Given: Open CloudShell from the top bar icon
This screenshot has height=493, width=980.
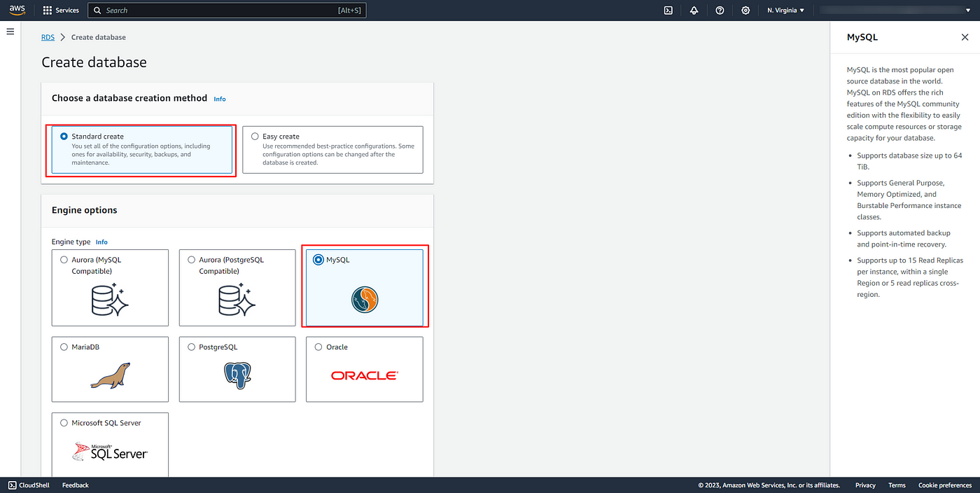Looking at the screenshot, I should point(668,11).
